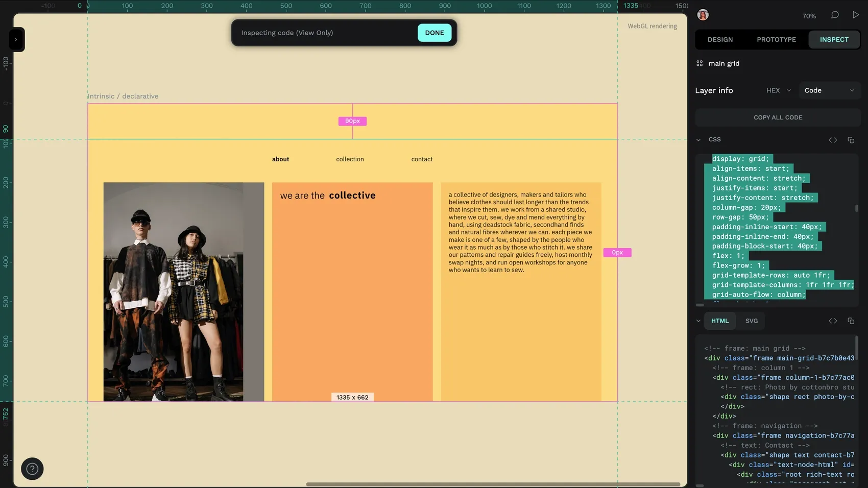
Task: Open the comments speech bubble icon
Action: (835, 15)
